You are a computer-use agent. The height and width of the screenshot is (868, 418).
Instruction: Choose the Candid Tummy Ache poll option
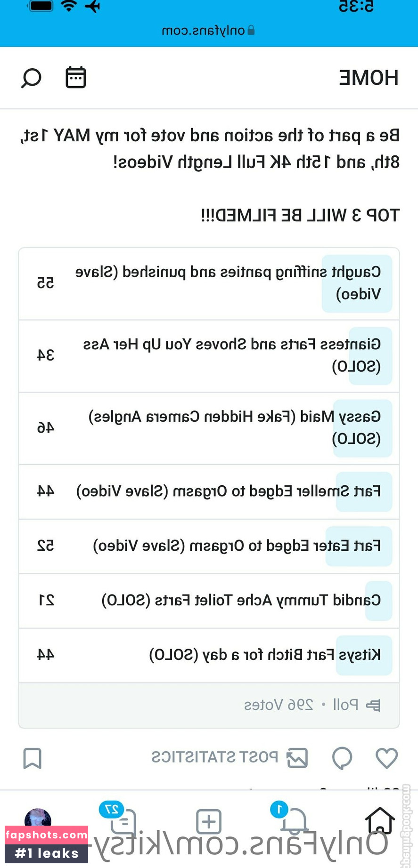[x=209, y=600]
